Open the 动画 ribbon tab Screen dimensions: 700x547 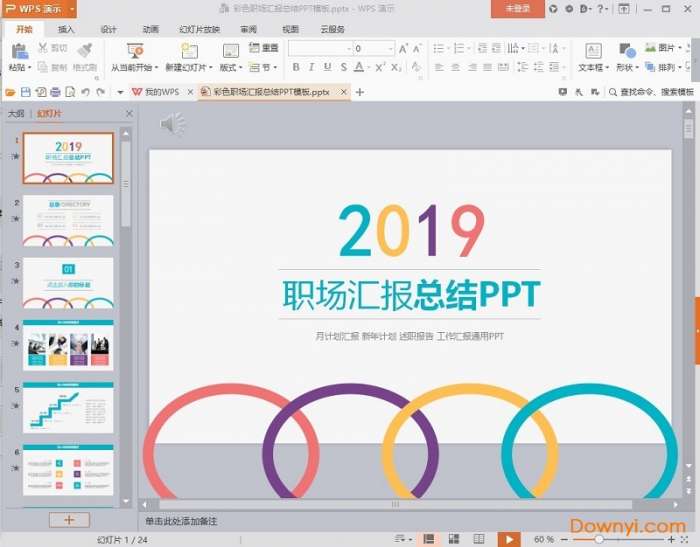click(x=150, y=29)
